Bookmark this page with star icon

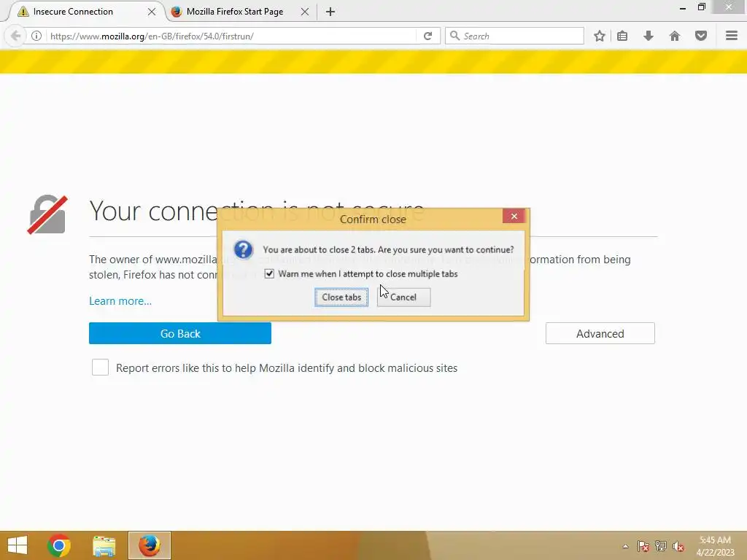[x=600, y=36]
